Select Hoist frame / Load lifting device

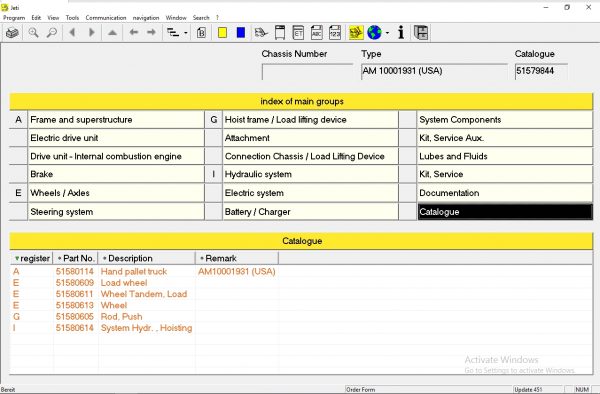pyautogui.click(x=310, y=120)
